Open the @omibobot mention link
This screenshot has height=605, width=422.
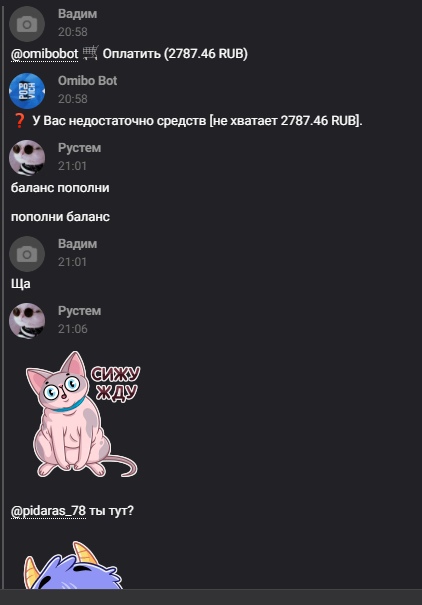coord(44,54)
